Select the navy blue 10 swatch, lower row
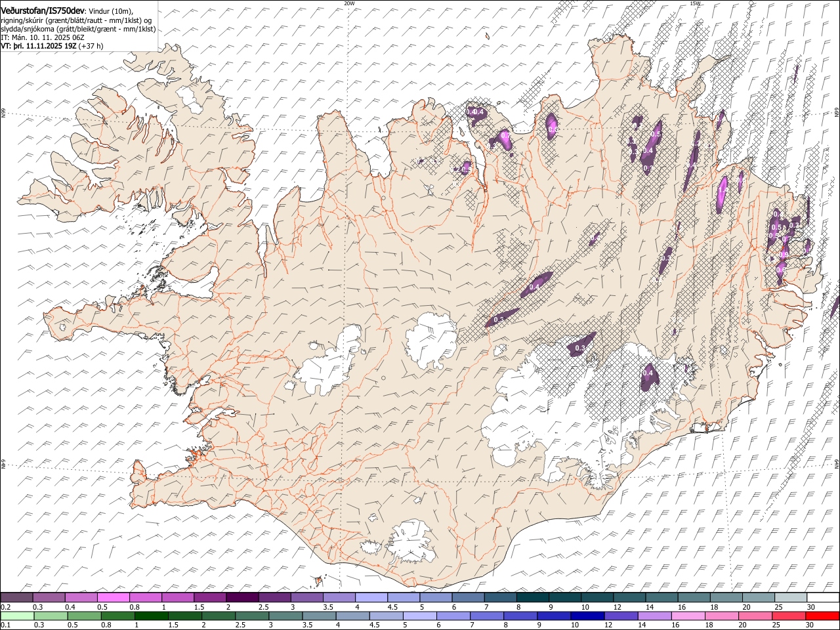This screenshot has width=840, height=630. pyautogui.click(x=587, y=616)
